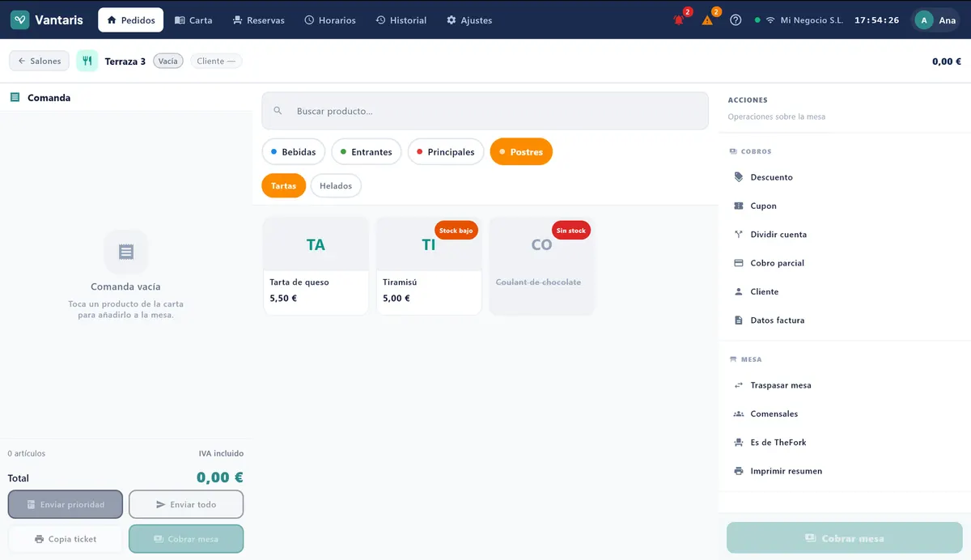Click the Vacía table status badge

[168, 61]
